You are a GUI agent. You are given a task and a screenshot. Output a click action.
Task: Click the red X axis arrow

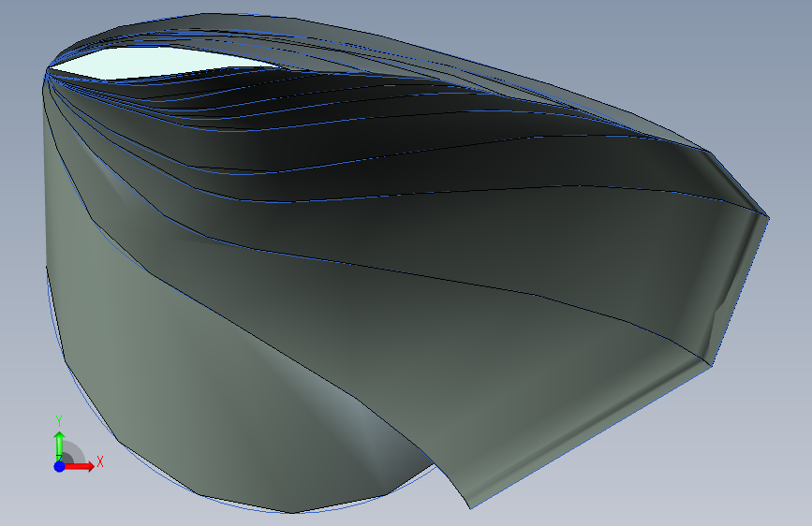click(x=78, y=466)
